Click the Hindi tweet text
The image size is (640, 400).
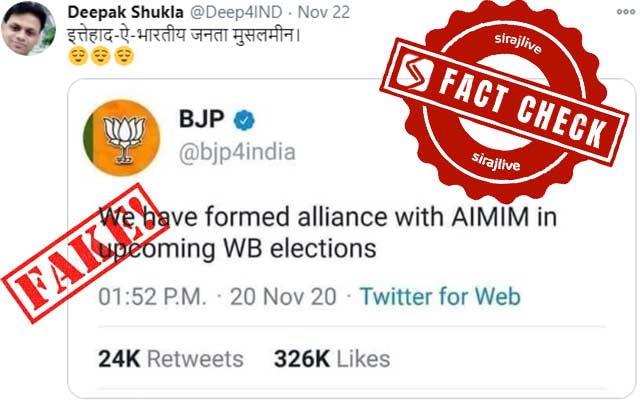click(184, 36)
